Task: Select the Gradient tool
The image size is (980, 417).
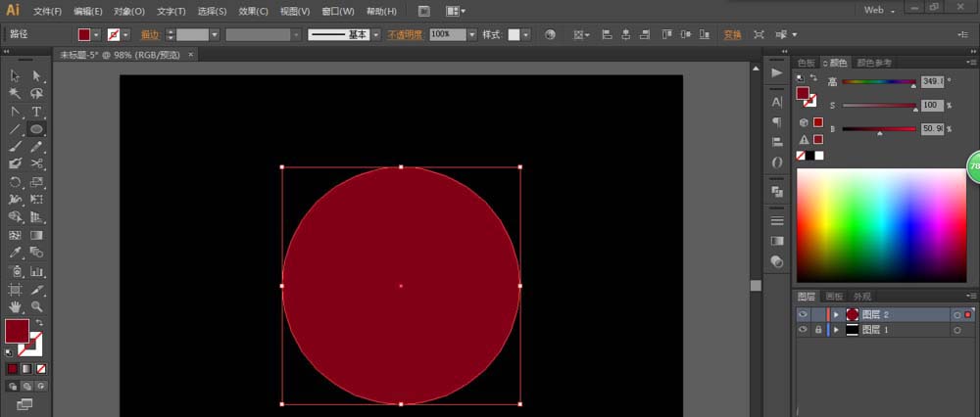Action: pos(37,235)
